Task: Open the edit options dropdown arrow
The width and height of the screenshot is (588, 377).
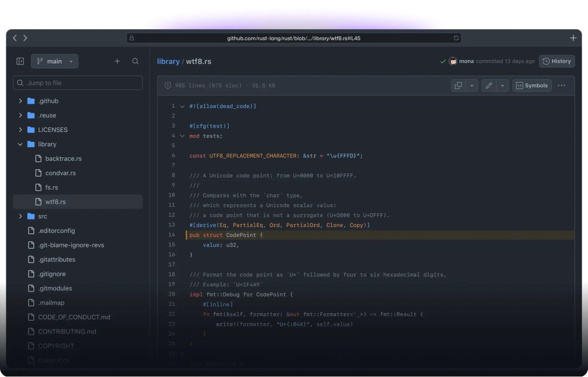Action: (x=502, y=85)
